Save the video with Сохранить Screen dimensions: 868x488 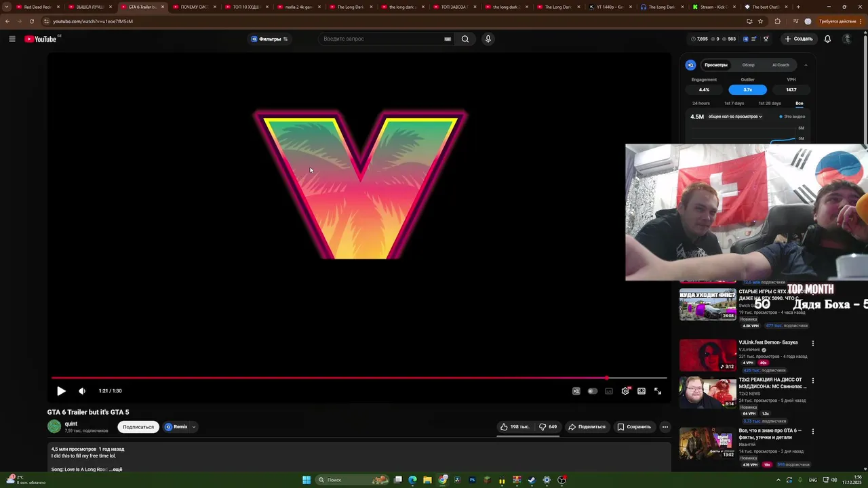point(634,427)
